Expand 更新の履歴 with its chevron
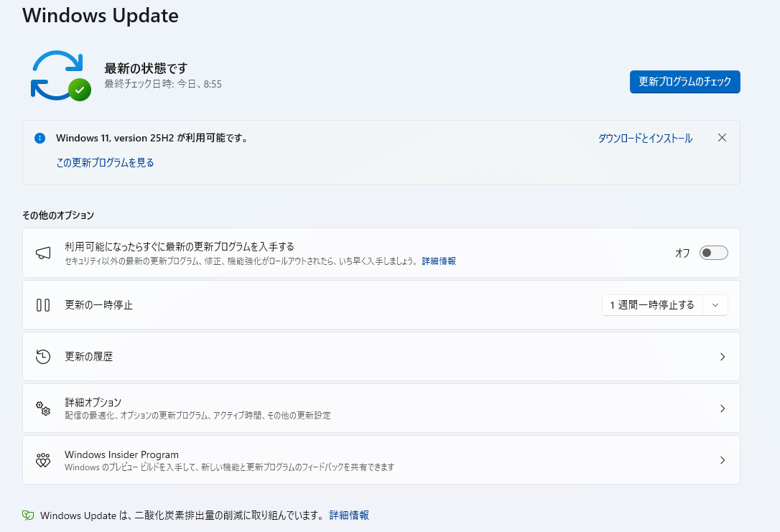Screen dimensions: 780x532 pyautogui.click(x=723, y=357)
